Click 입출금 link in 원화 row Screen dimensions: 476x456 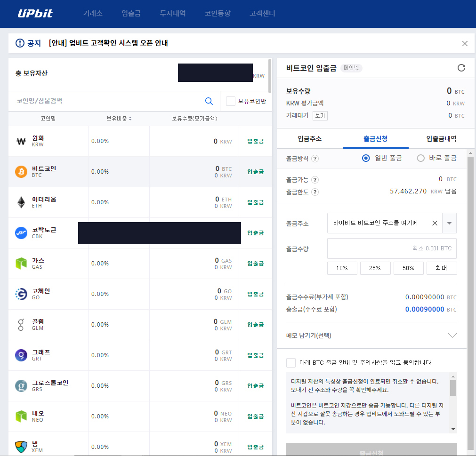(x=255, y=141)
